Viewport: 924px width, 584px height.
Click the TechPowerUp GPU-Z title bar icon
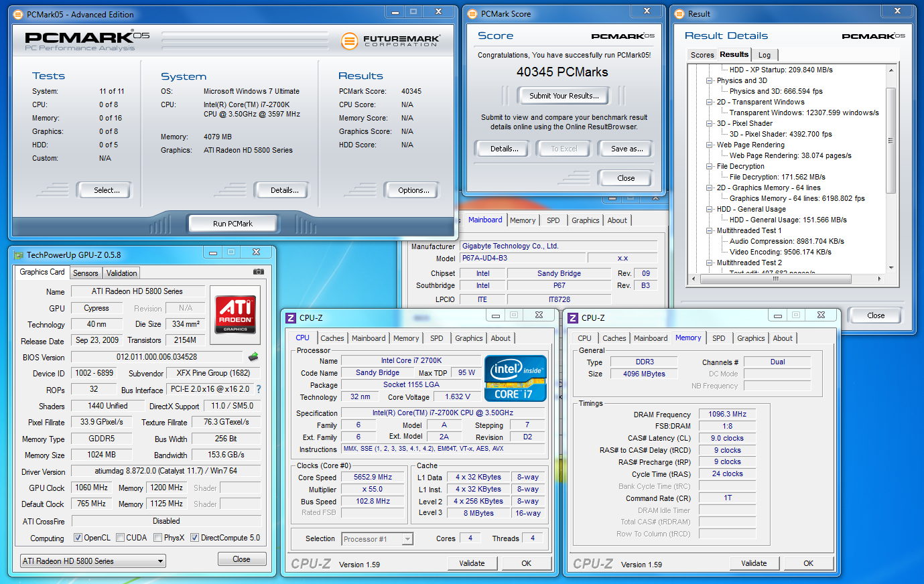[x=17, y=254]
